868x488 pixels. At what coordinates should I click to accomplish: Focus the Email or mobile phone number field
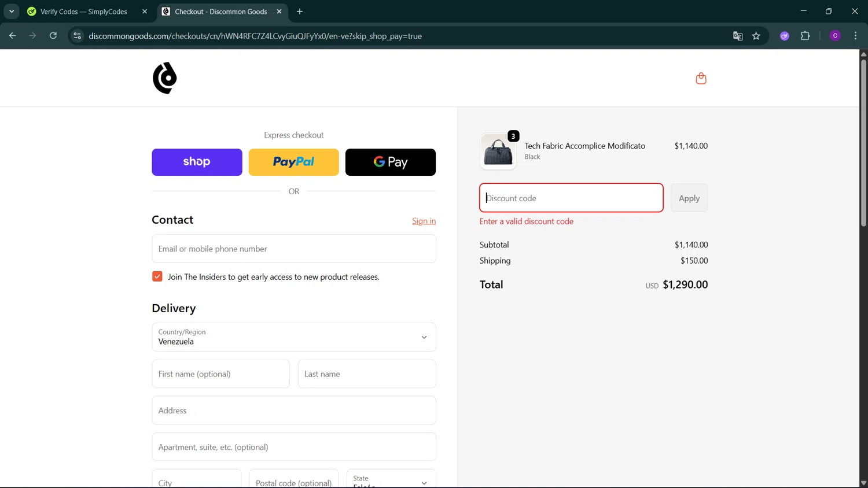coord(294,249)
